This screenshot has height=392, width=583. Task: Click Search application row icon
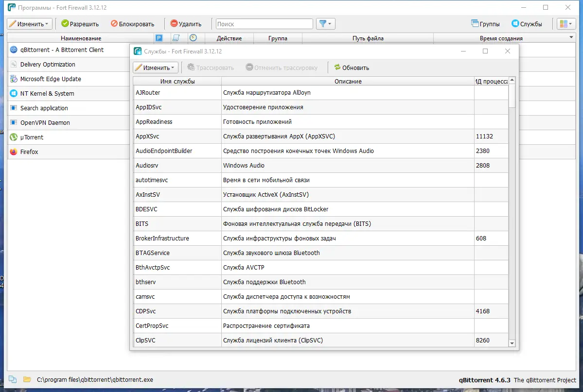[x=14, y=108]
